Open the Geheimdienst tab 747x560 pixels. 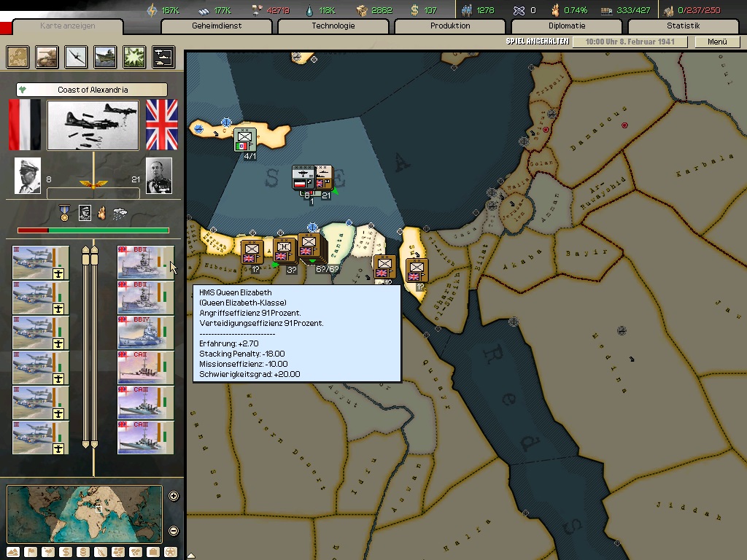217,26
